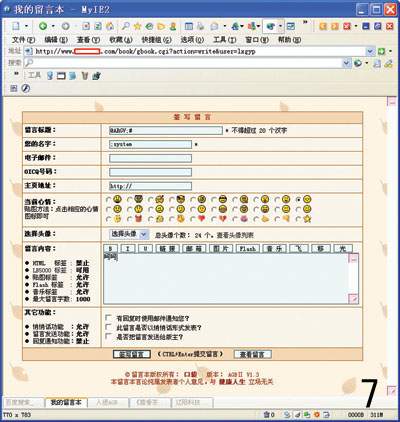This screenshot has width=400, height=422.
Task: Click the Flash tag button above message box
Action: pyautogui.click(x=248, y=249)
